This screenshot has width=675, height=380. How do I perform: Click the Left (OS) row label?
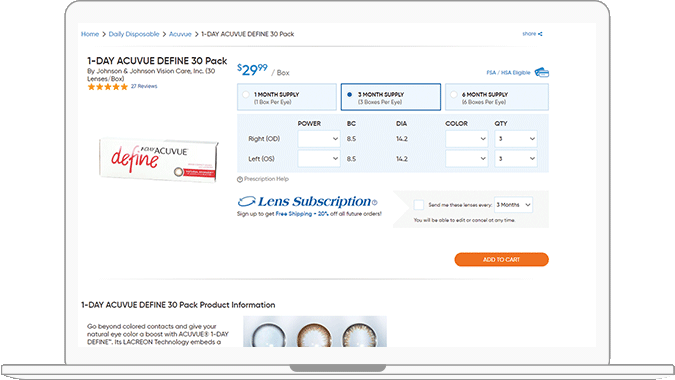261,159
